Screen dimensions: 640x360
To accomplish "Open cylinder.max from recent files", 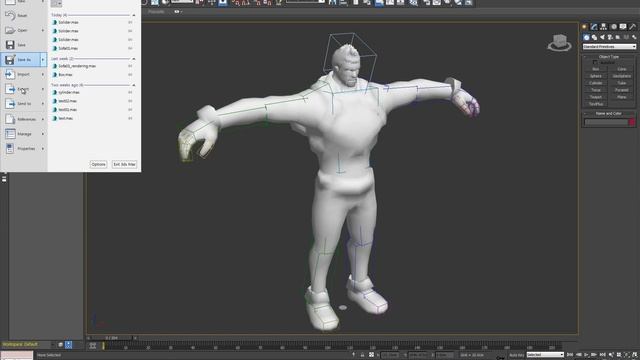I will 69,92.
